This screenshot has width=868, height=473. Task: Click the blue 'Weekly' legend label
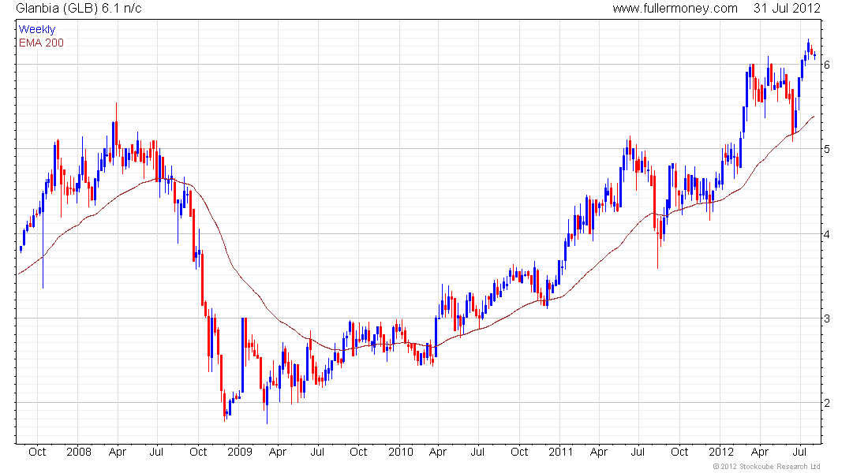[x=37, y=29]
